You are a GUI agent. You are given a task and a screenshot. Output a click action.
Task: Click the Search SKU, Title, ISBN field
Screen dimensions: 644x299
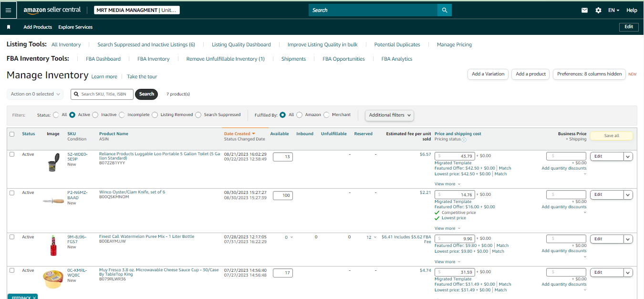102,94
